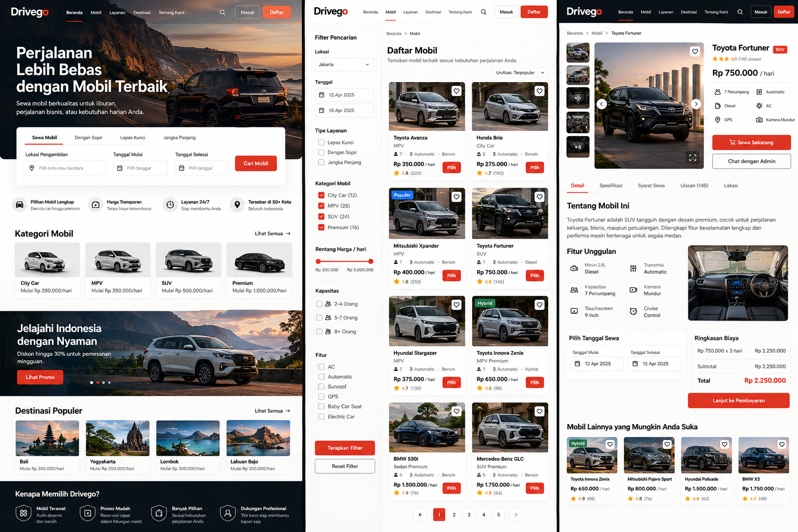The height and width of the screenshot is (532, 798).
Task: Adjust the maximum price slider handle
Action: point(370,261)
